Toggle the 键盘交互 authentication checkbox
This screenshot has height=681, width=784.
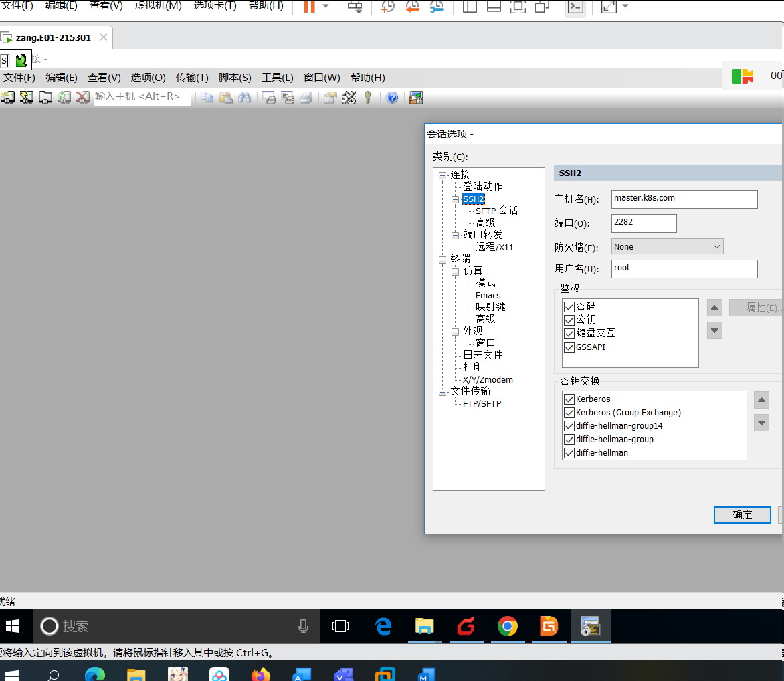point(569,334)
